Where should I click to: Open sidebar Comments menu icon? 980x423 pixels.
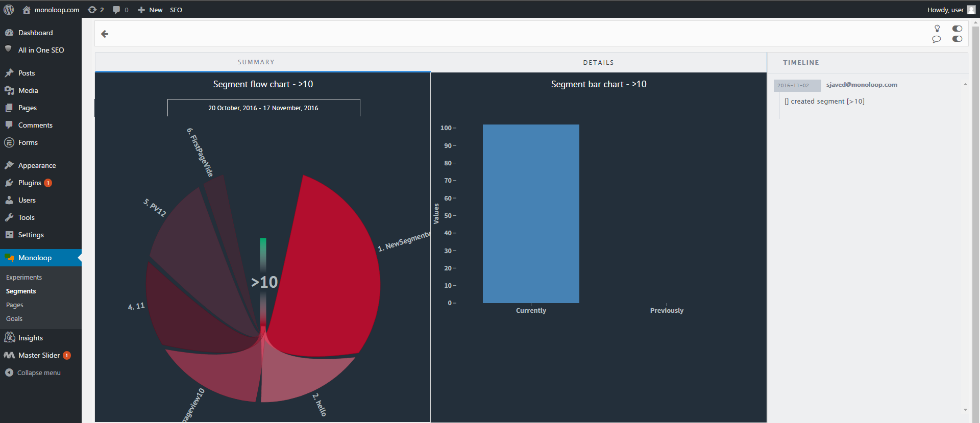tap(9, 125)
